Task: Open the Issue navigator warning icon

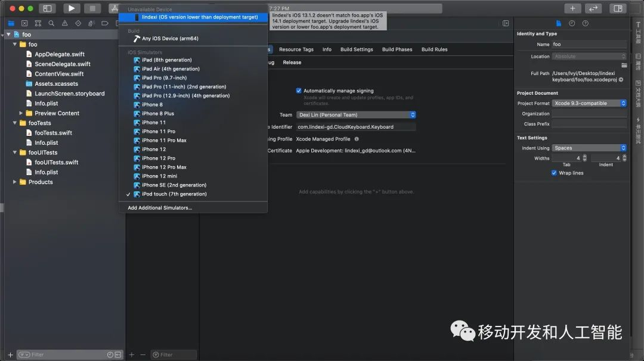Action: [65, 23]
